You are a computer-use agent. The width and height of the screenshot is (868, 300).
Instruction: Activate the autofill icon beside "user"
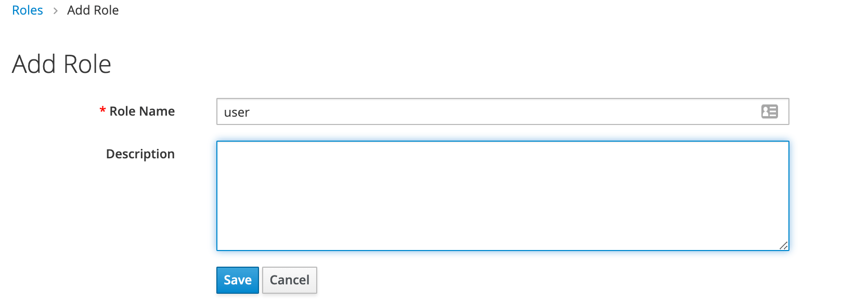769,111
